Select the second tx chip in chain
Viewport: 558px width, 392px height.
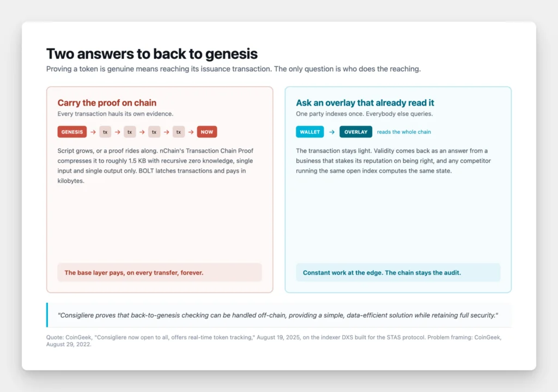(x=130, y=132)
